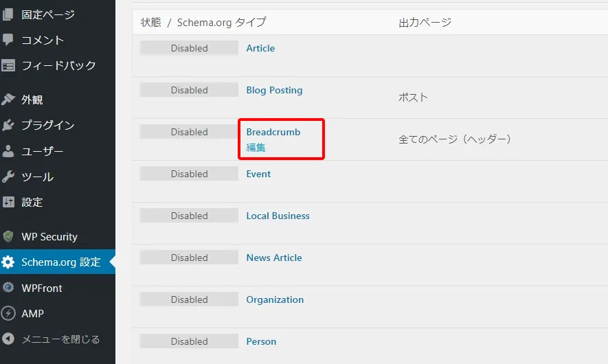Open the Event schema link
This screenshot has height=364, width=608.
click(258, 174)
